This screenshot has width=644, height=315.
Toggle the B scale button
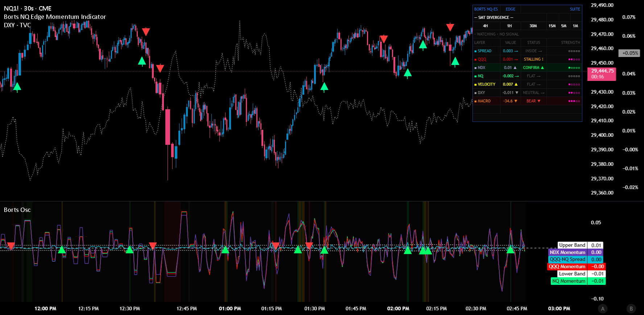click(631, 309)
